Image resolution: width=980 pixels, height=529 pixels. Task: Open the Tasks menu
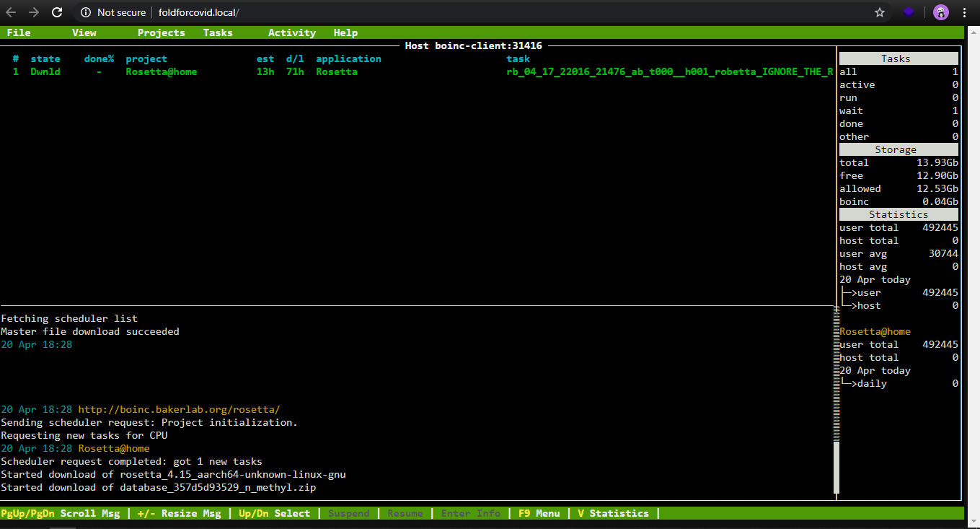coord(218,32)
